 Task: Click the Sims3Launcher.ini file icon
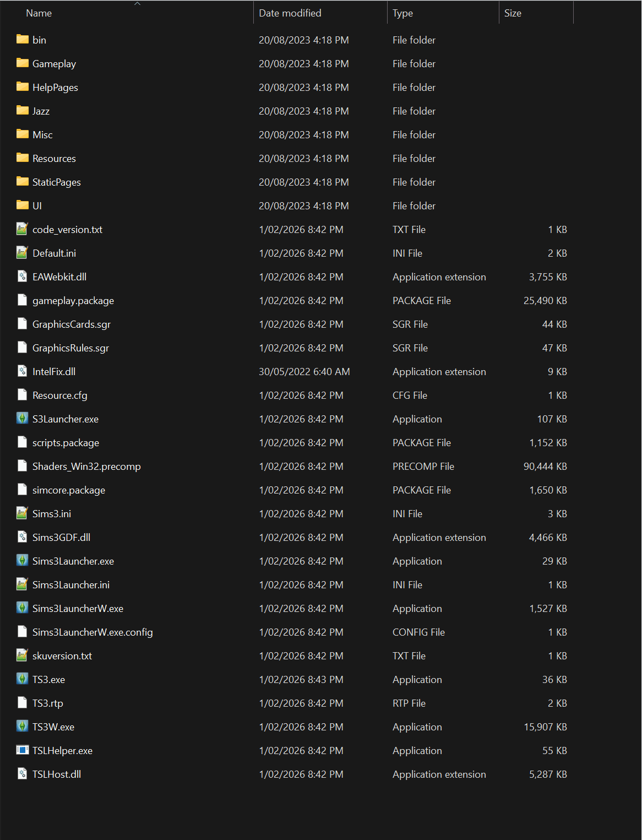22,584
